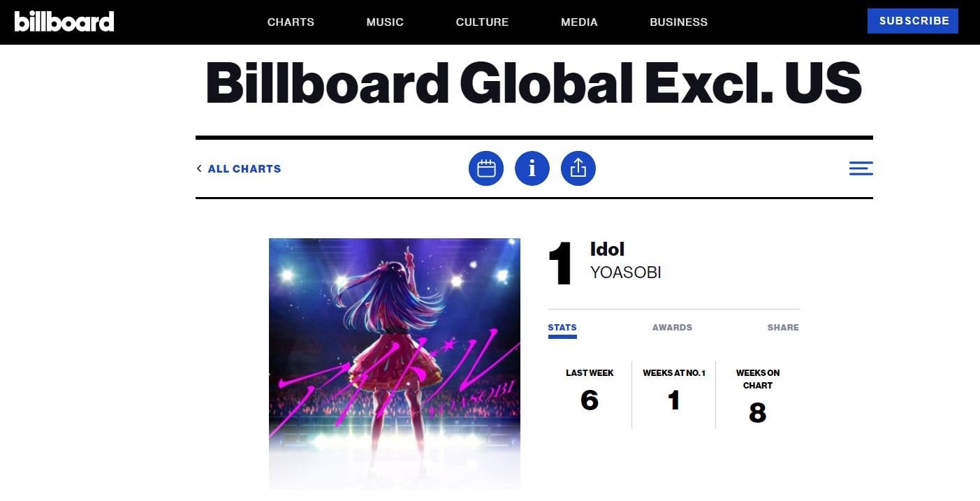Open the hamburger menu on the right
This screenshot has width=980, height=501.
[861, 168]
